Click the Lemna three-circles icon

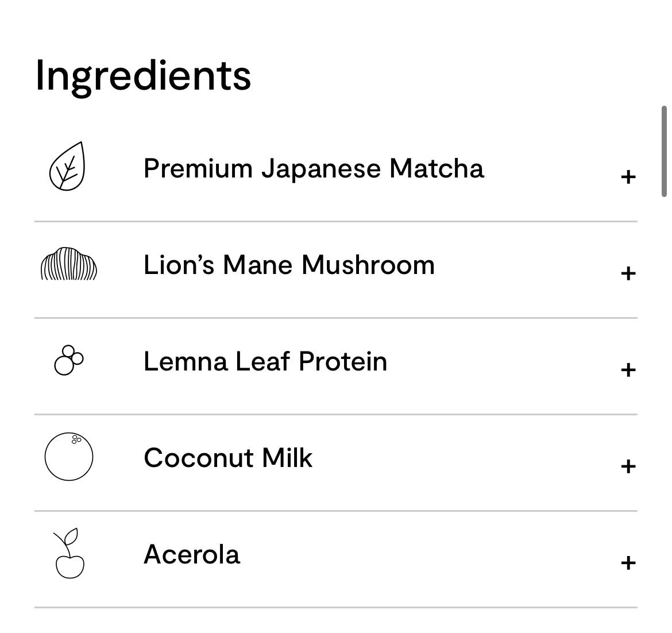click(68, 361)
